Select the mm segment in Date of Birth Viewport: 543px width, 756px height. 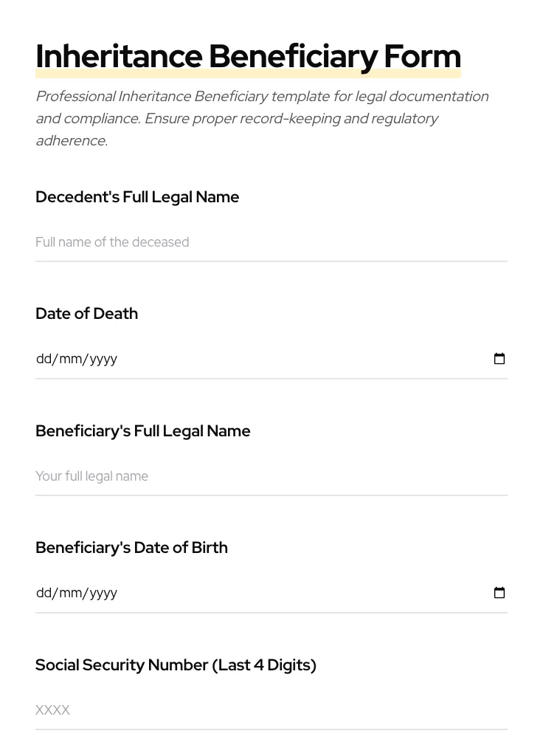pos(69,593)
